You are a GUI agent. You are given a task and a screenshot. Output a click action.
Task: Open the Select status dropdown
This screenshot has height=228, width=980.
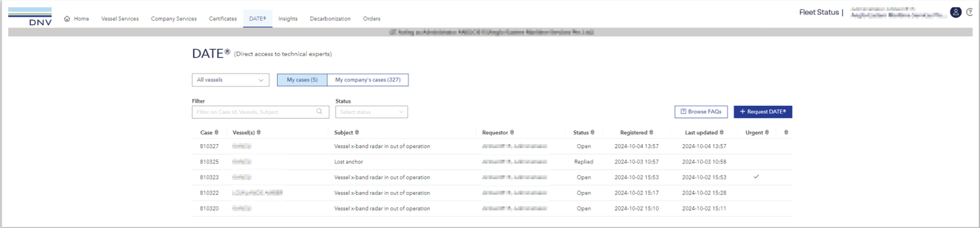coord(372,112)
